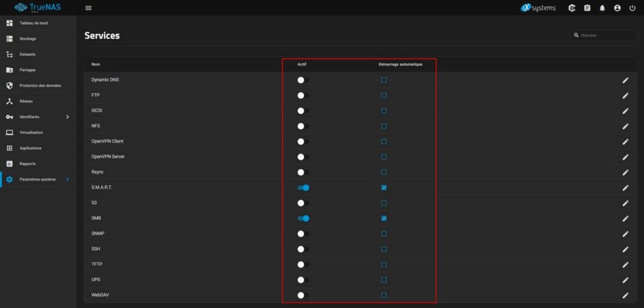Check automatic start for SNMP
Viewport: 644px width, 308px height.
coord(384,234)
